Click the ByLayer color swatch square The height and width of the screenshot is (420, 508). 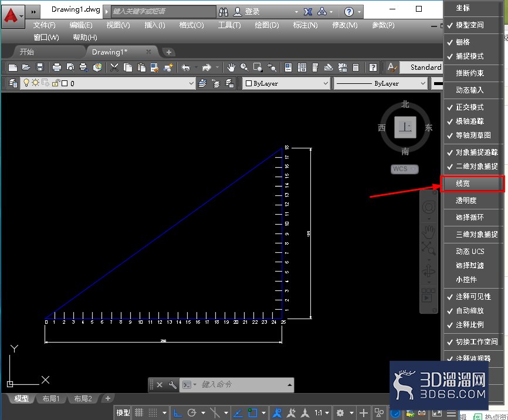click(249, 84)
